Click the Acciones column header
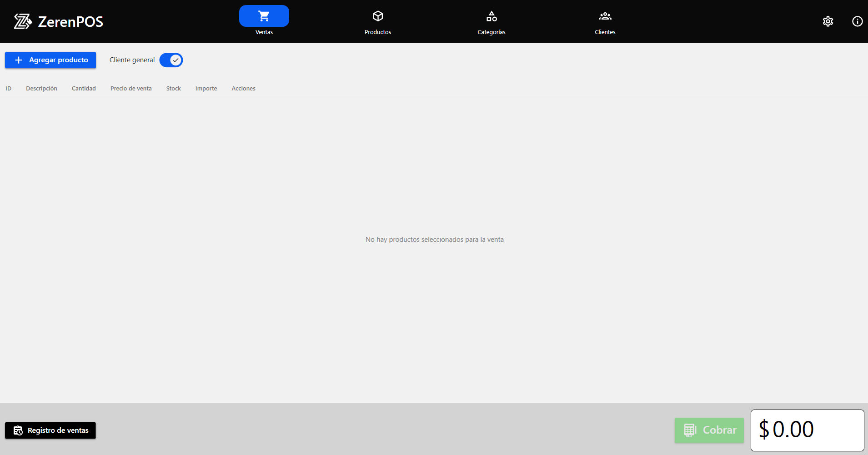This screenshot has width=868, height=455. [243, 89]
